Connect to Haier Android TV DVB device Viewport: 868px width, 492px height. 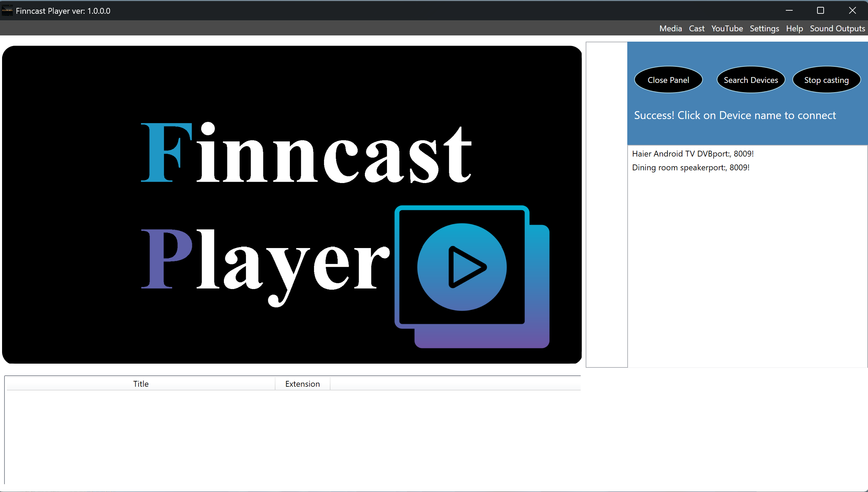693,154
